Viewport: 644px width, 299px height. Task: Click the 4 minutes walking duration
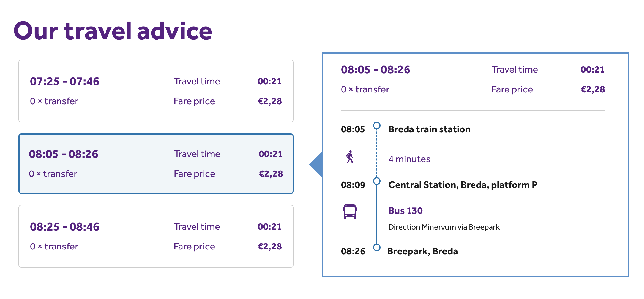click(x=409, y=159)
